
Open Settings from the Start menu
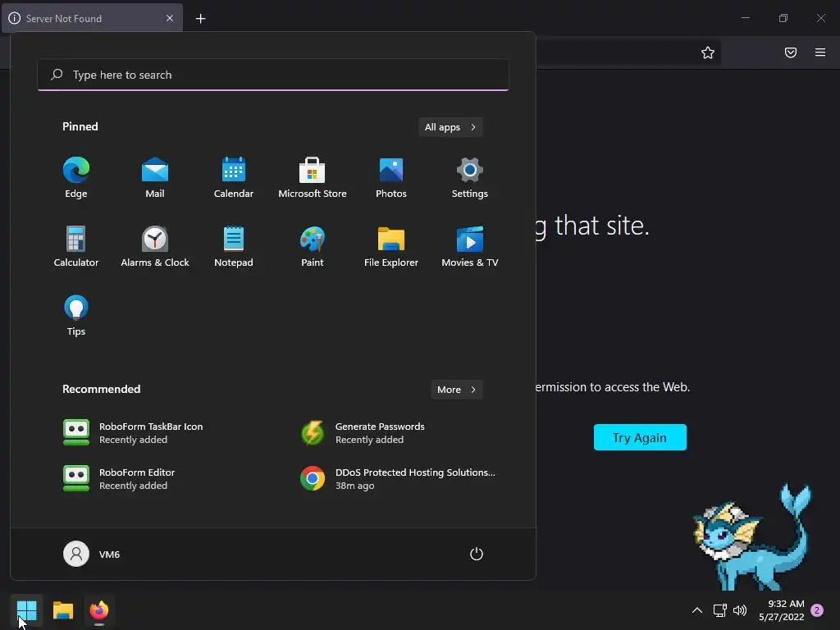coord(470,177)
